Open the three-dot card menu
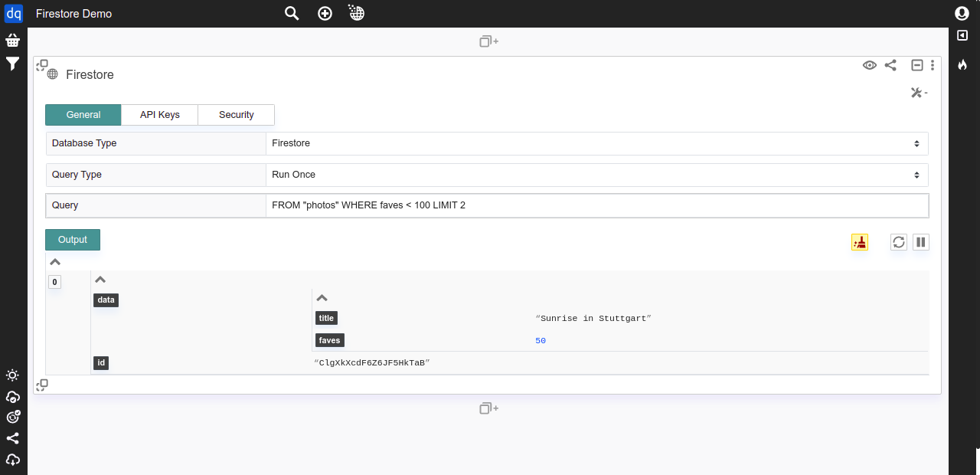This screenshot has height=475, width=980. [933, 65]
